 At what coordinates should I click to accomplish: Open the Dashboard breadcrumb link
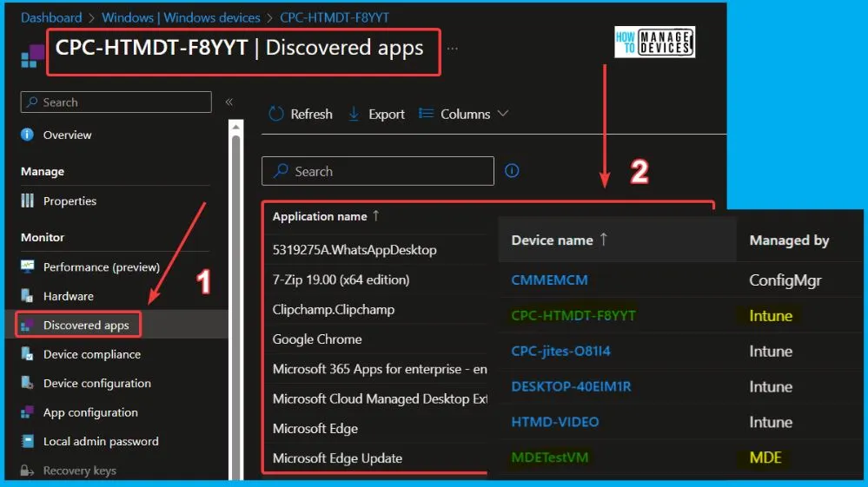[x=51, y=17]
